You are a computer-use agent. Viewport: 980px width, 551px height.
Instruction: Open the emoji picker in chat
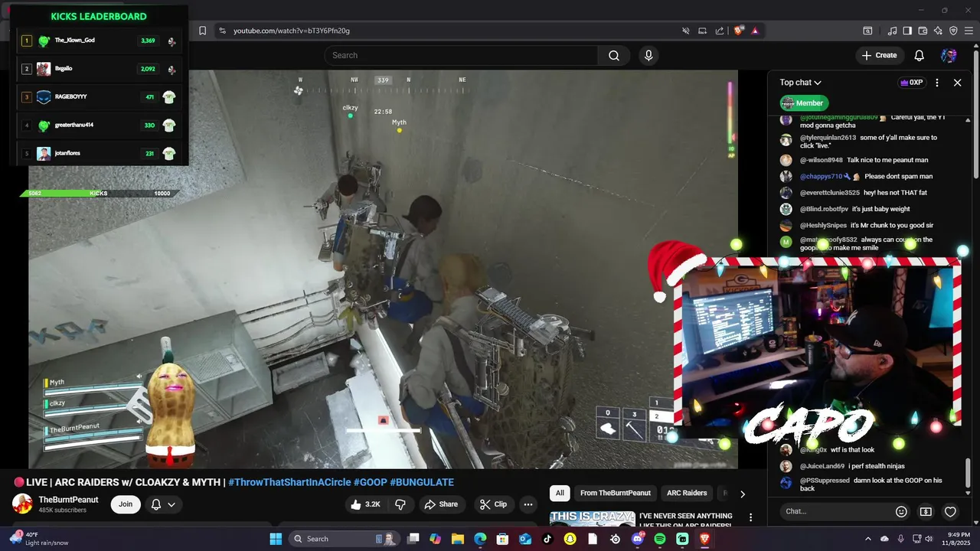(x=901, y=511)
